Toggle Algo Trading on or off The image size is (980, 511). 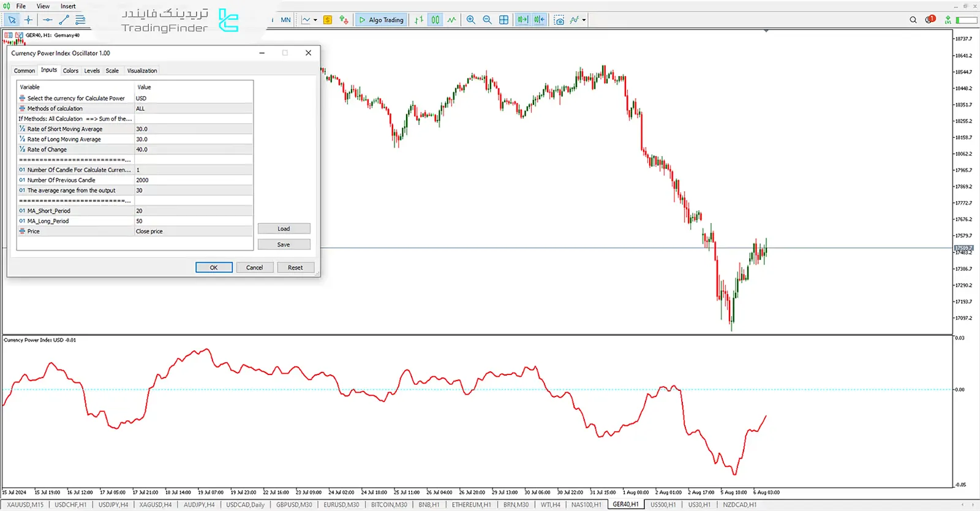coord(381,20)
